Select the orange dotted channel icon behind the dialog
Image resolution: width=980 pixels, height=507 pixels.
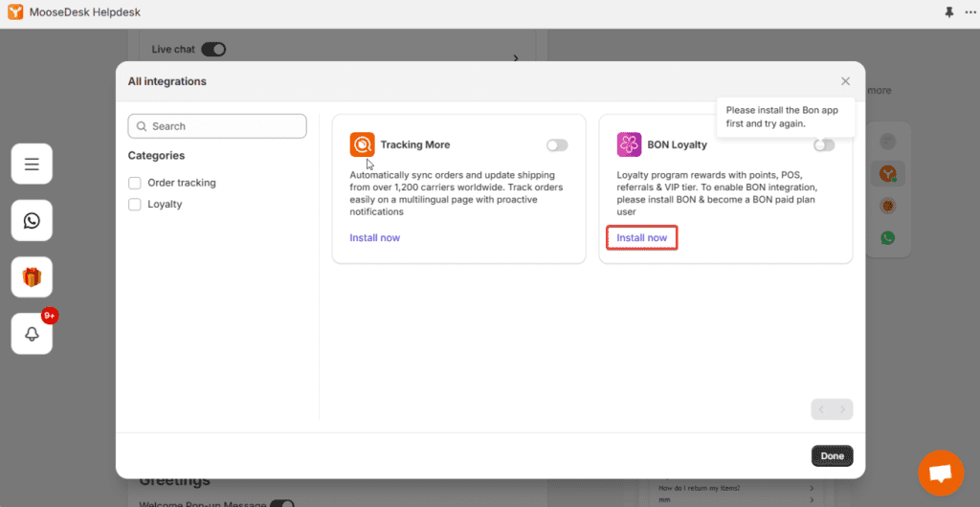coord(887,206)
